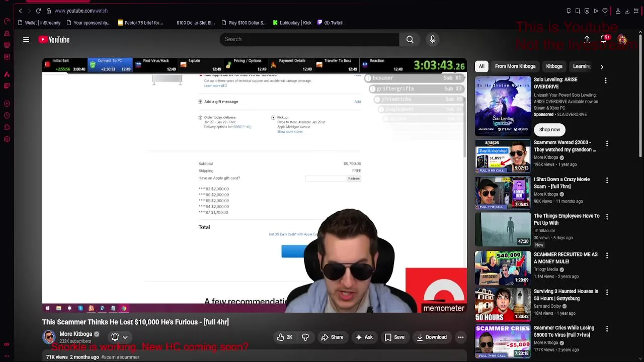Click the browser play/flow icon
This screenshot has height=362, width=644.
click(596, 11)
